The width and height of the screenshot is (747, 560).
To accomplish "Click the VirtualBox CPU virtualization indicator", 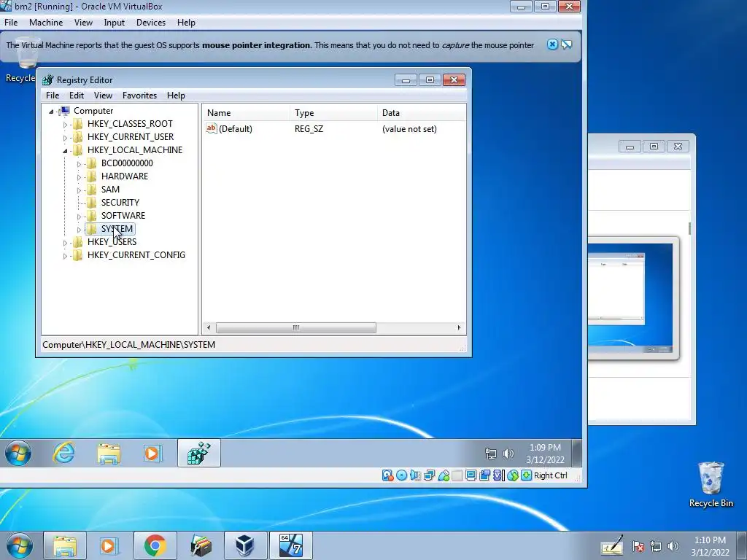I will 499,475.
